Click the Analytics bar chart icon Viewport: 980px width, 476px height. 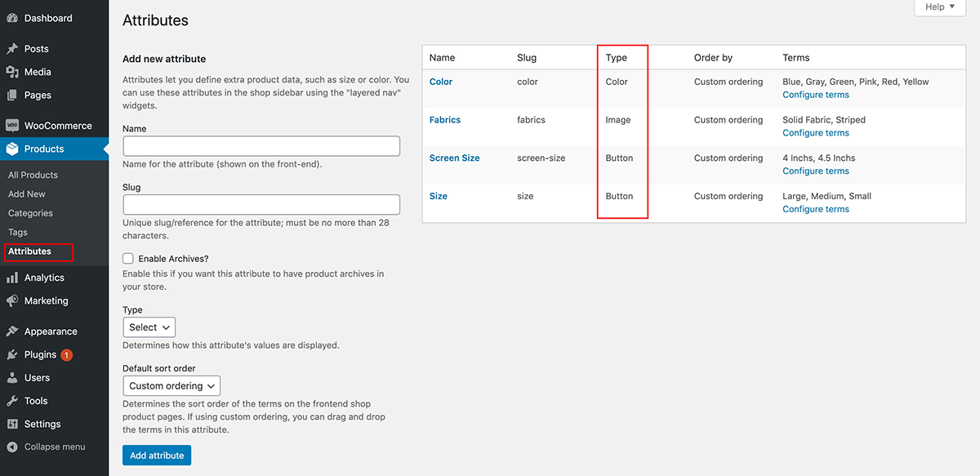[x=12, y=278]
